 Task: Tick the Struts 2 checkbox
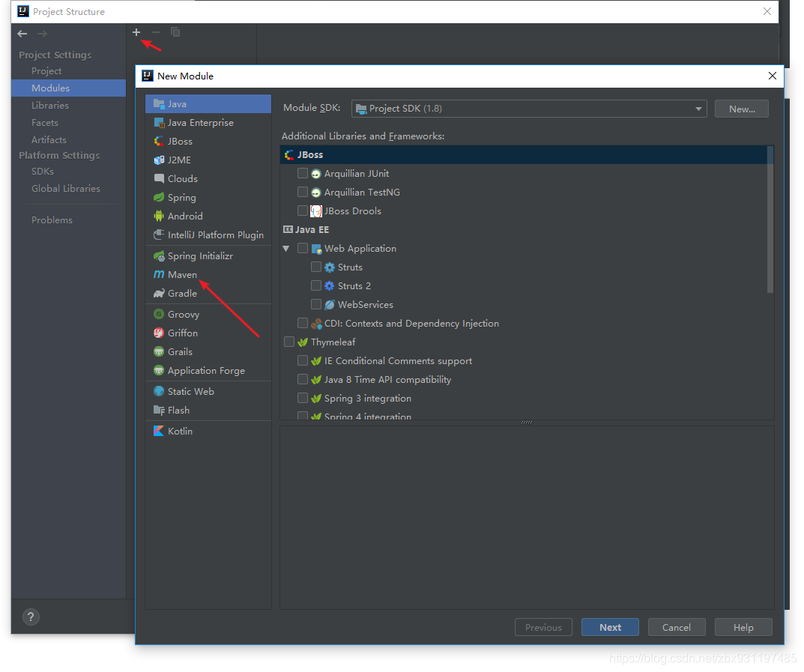316,285
